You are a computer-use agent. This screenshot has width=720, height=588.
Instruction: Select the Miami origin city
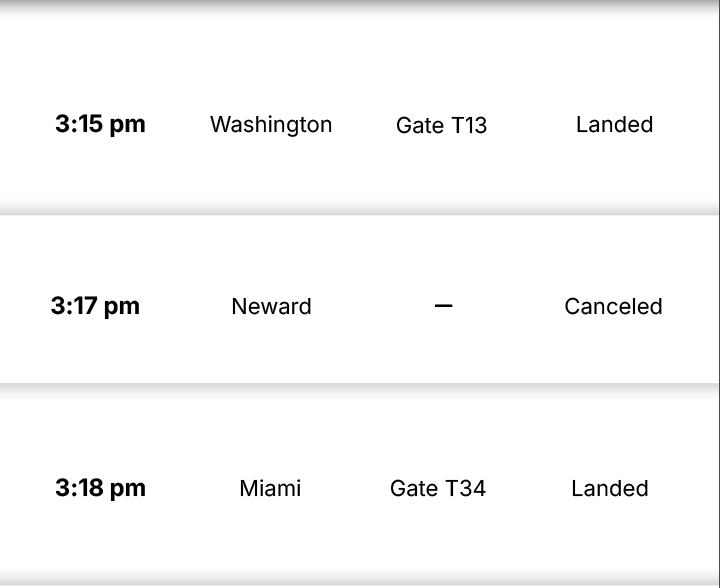point(270,489)
